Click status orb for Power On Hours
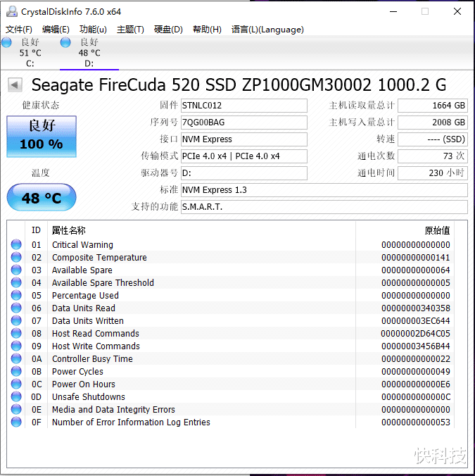This screenshot has height=476, width=475. [16, 384]
